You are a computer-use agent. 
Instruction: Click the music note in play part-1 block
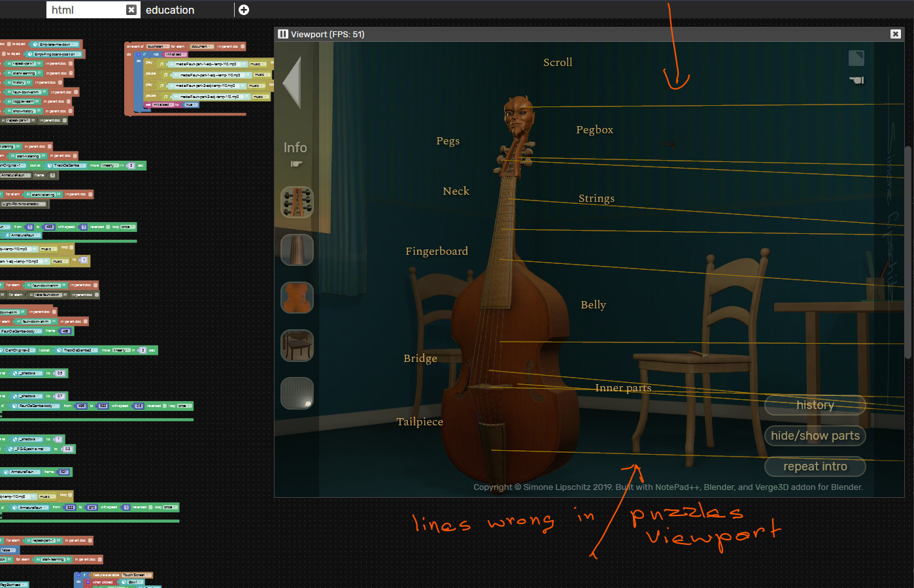161,64
